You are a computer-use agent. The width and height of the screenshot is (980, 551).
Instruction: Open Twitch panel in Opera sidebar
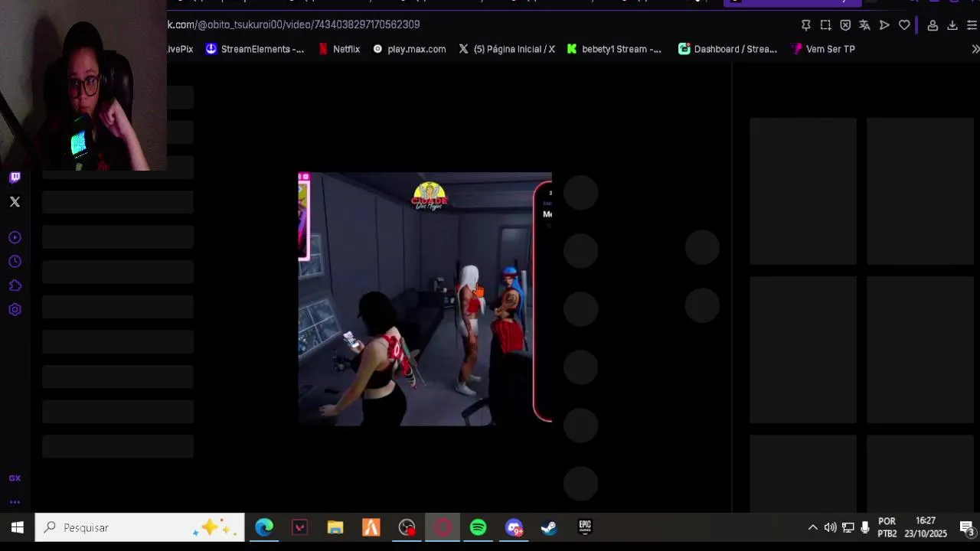click(15, 178)
